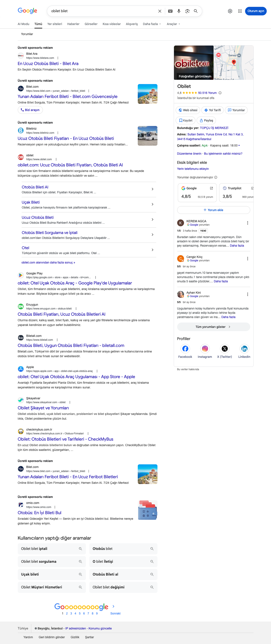Expand Araçlar tools dropdown
271x644 pixels.
[173, 24]
